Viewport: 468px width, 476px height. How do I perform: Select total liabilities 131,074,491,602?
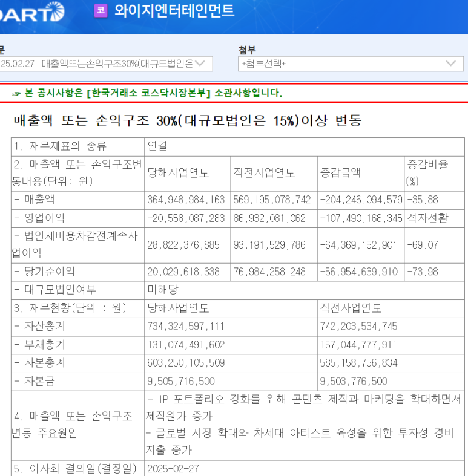186,345
